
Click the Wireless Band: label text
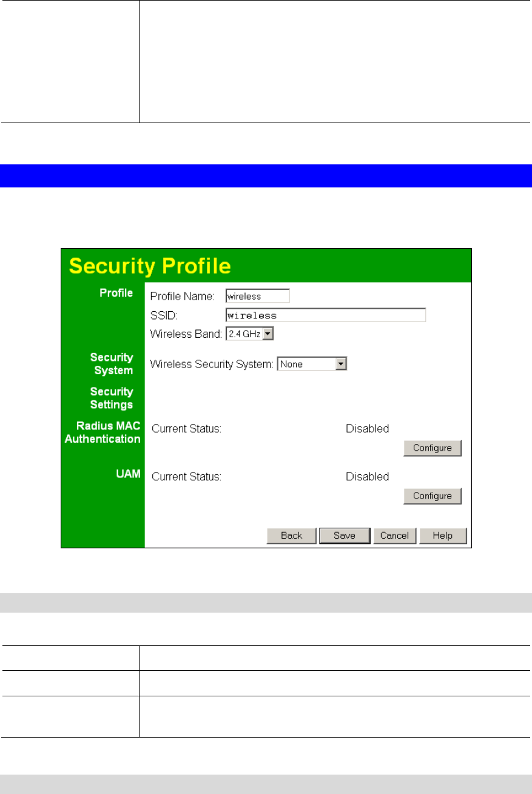(x=186, y=334)
